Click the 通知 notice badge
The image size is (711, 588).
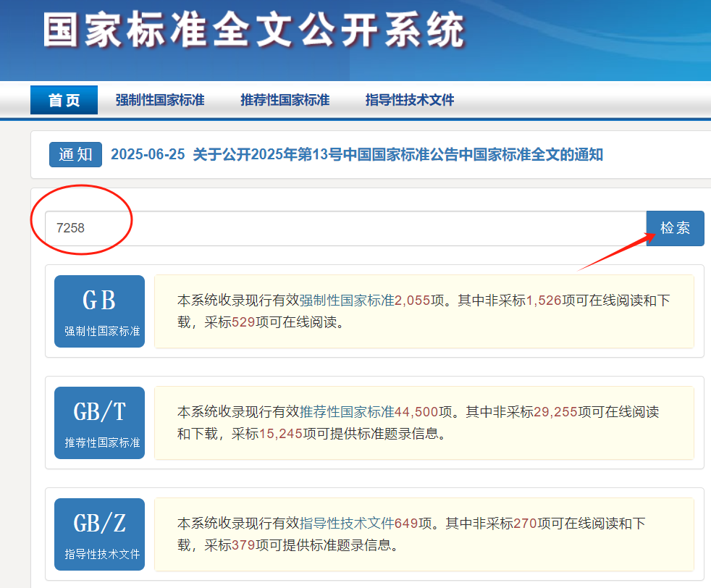point(75,154)
